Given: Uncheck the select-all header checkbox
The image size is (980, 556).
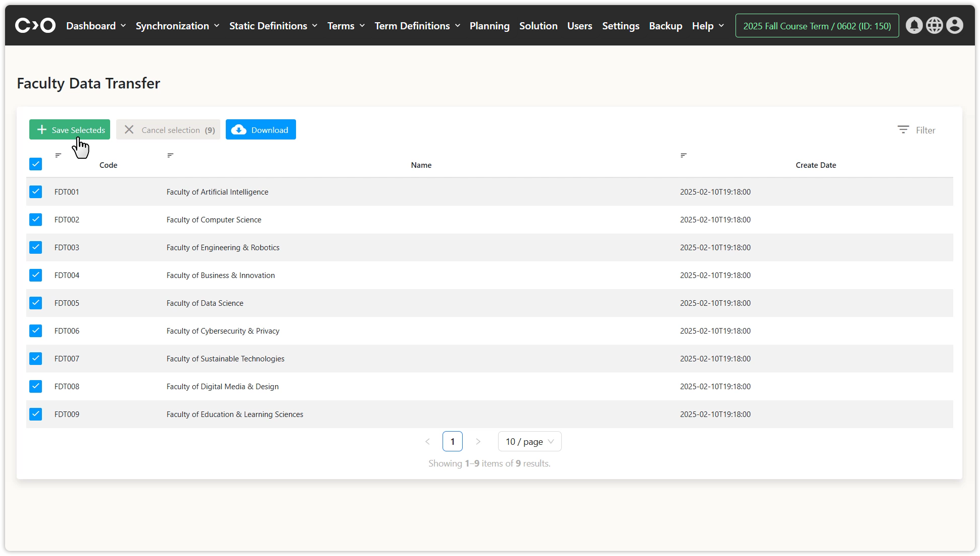Looking at the screenshot, I should [35, 164].
